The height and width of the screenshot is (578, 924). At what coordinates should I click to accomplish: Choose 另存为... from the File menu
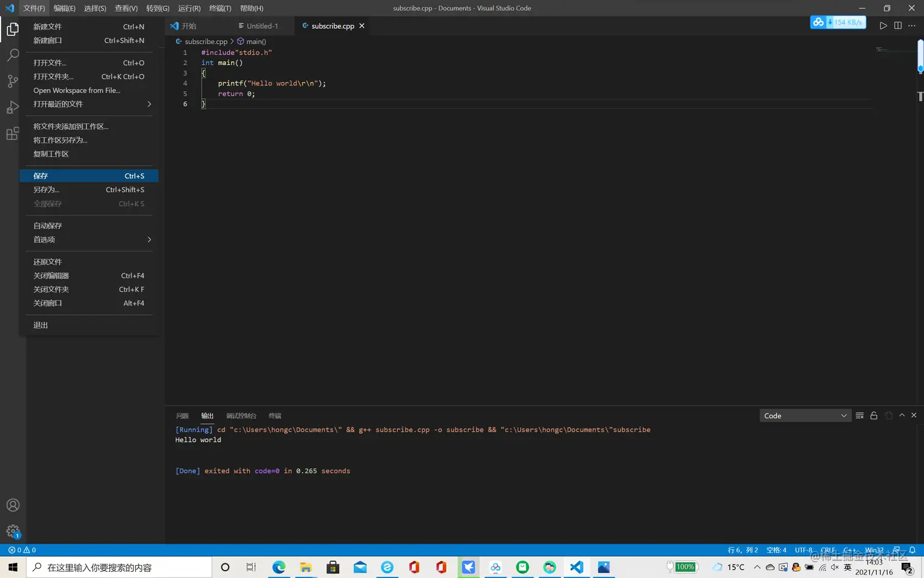[89, 190]
